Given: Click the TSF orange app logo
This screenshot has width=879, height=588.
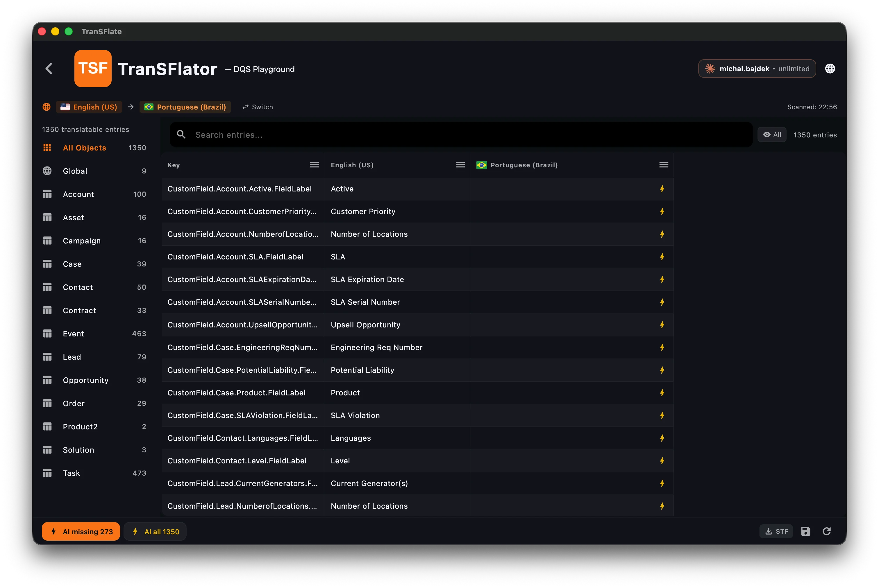Looking at the screenshot, I should pos(93,69).
